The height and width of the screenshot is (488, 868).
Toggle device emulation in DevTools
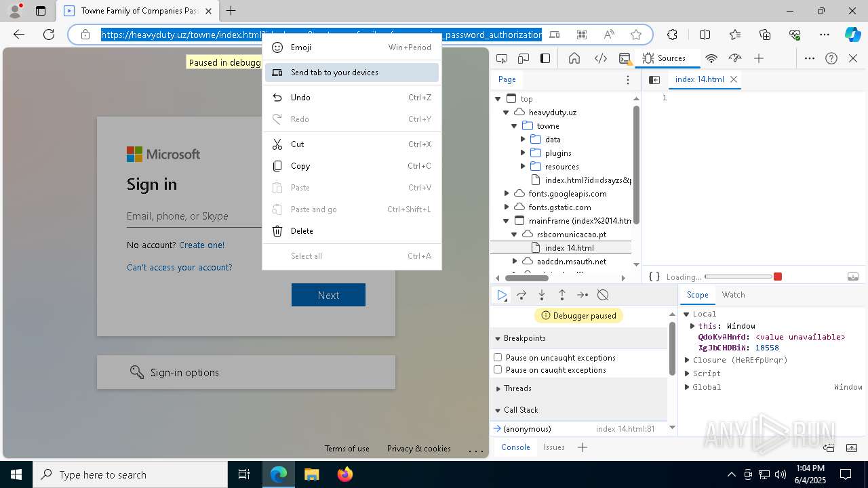pyautogui.click(x=524, y=58)
